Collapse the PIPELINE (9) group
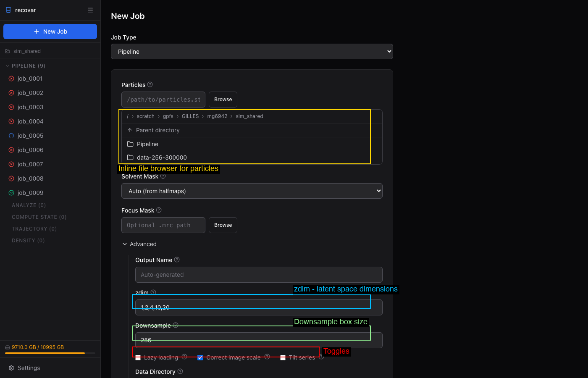Screen dimensions: 588x378 [x=25, y=66]
